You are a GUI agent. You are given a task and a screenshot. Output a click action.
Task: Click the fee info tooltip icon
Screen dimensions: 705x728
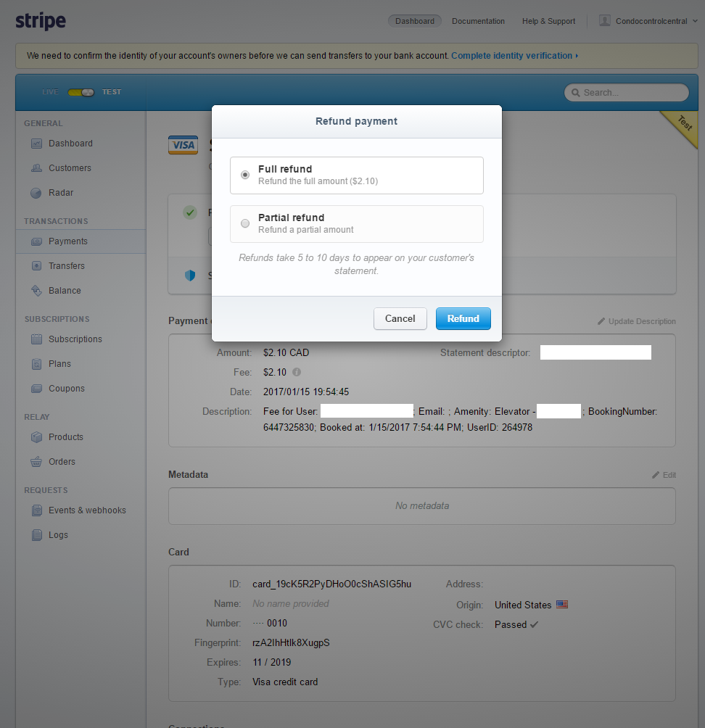(296, 372)
